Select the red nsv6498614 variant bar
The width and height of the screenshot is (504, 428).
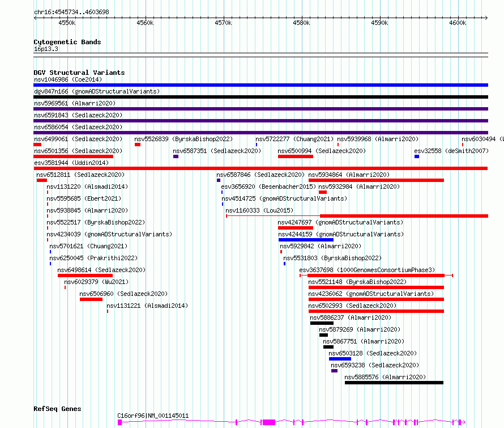(x=85, y=276)
